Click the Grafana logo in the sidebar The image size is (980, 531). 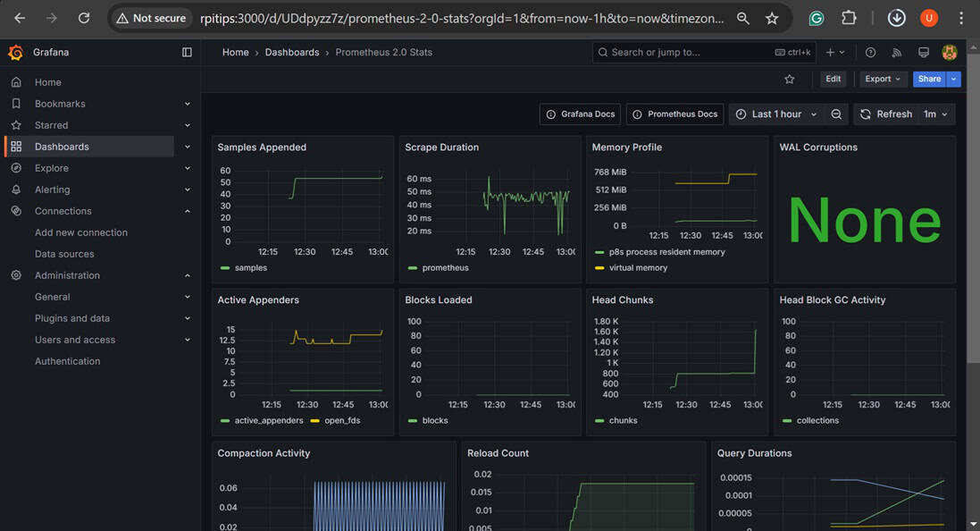click(15, 53)
